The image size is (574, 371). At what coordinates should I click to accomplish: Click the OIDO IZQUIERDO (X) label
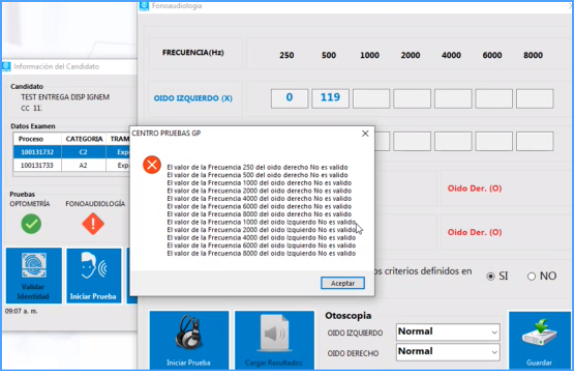tap(193, 98)
